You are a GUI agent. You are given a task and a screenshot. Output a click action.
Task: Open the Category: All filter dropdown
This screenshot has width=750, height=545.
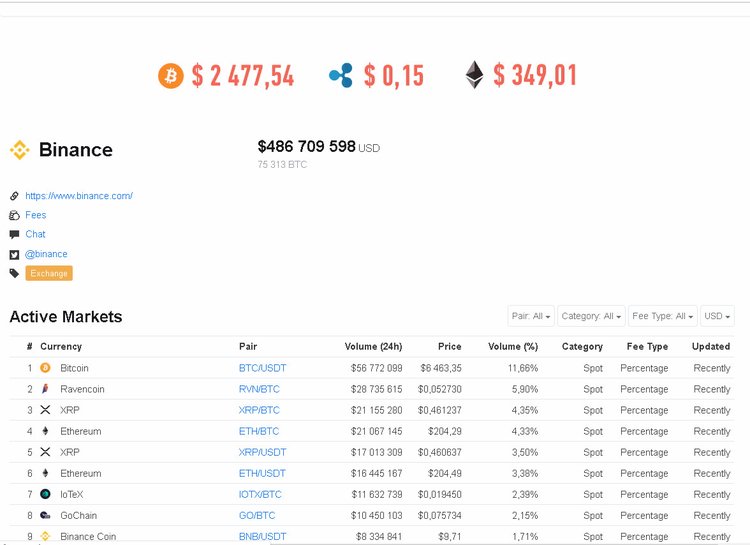[x=591, y=316]
